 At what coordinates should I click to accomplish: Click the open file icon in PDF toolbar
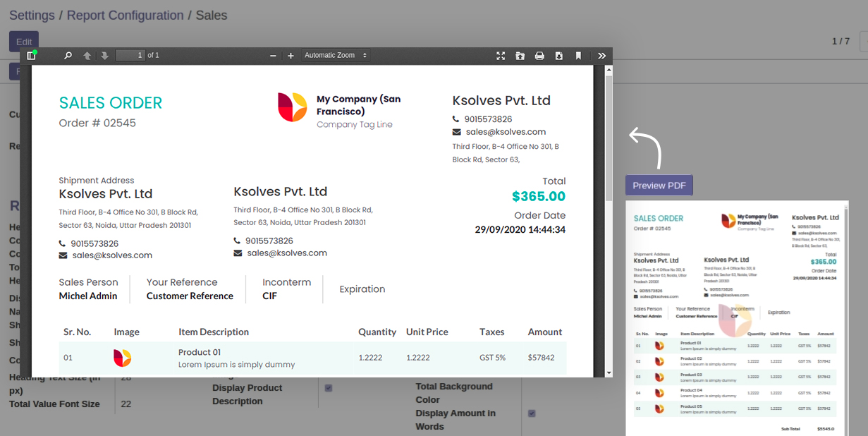[x=520, y=55]
